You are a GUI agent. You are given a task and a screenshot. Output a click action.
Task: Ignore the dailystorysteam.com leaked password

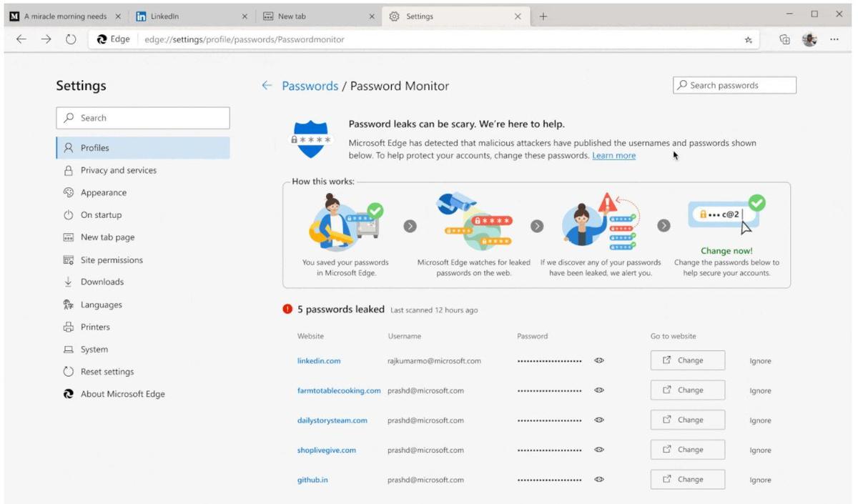[x=760, y=421]
